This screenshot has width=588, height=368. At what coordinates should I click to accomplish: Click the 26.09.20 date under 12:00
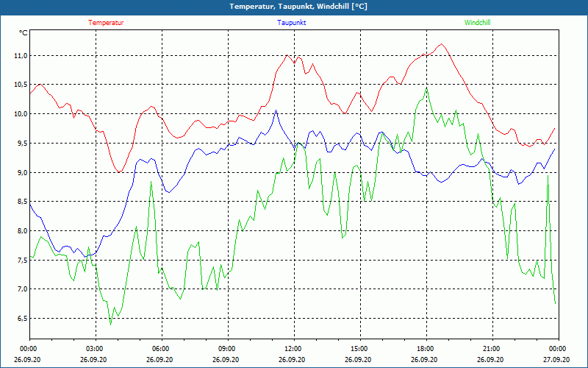tap(292, 359)
